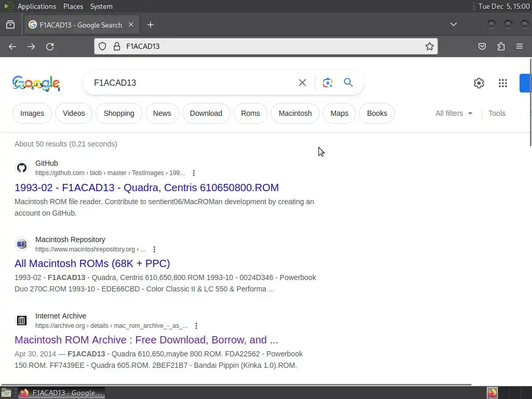532x399 pixels.
Task: Open the extensions puzzle icon
Action: [501, 46]
